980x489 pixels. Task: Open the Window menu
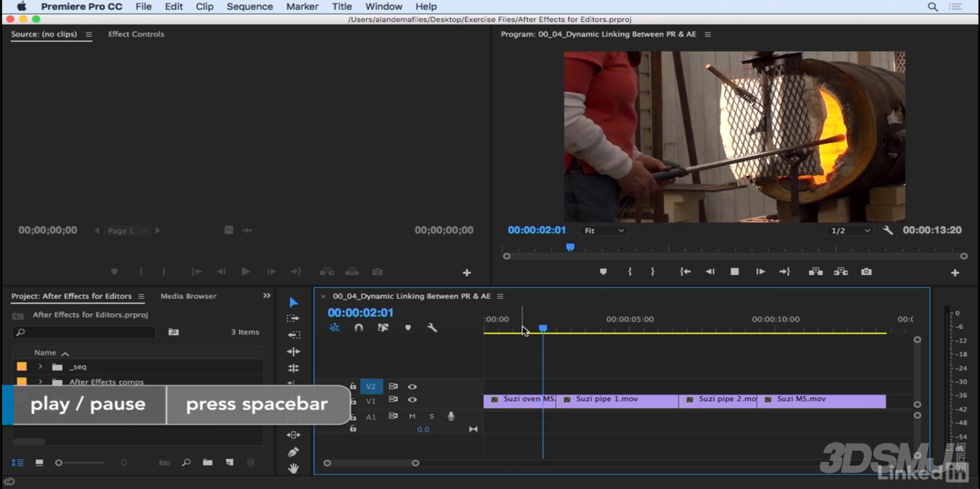[x=384, y=7]
